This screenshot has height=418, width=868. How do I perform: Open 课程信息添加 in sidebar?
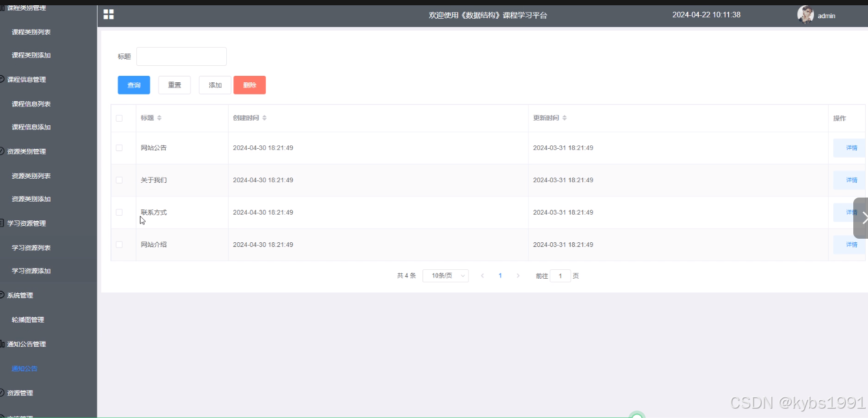tap(31, 127)
